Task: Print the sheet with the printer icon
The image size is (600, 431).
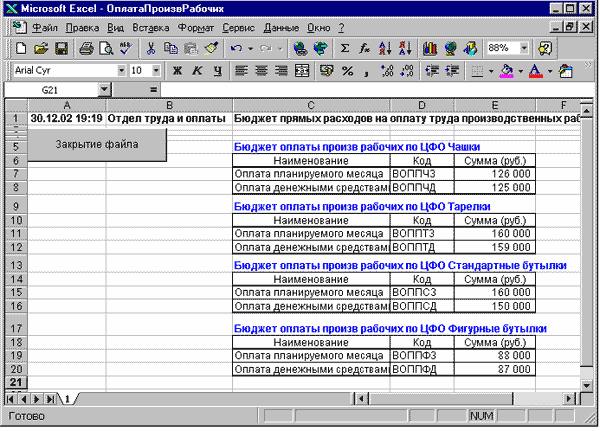Action: pos(86,48)
